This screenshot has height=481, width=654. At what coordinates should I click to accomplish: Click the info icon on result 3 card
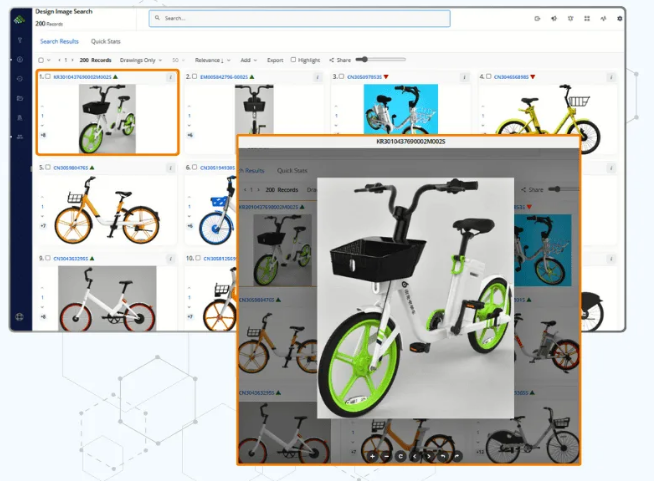tap(463, 76)
